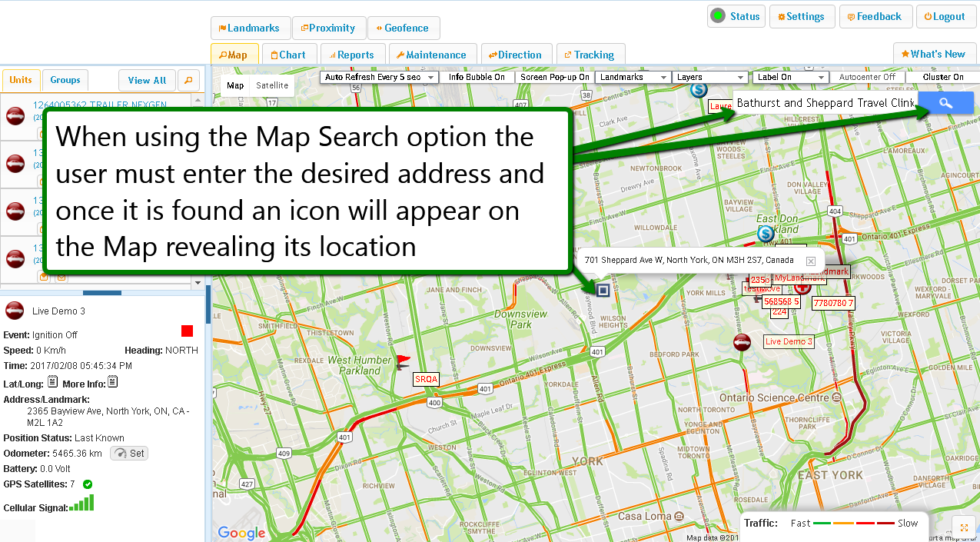Open the Layers dropdown
This screenshot has height=542, width=980.
click(x=709, y=77)
